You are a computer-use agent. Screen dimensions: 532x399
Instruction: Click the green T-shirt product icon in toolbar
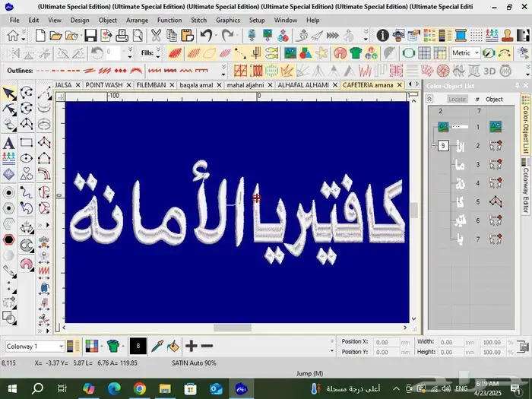pyautogui.click(x=356, y=53)
